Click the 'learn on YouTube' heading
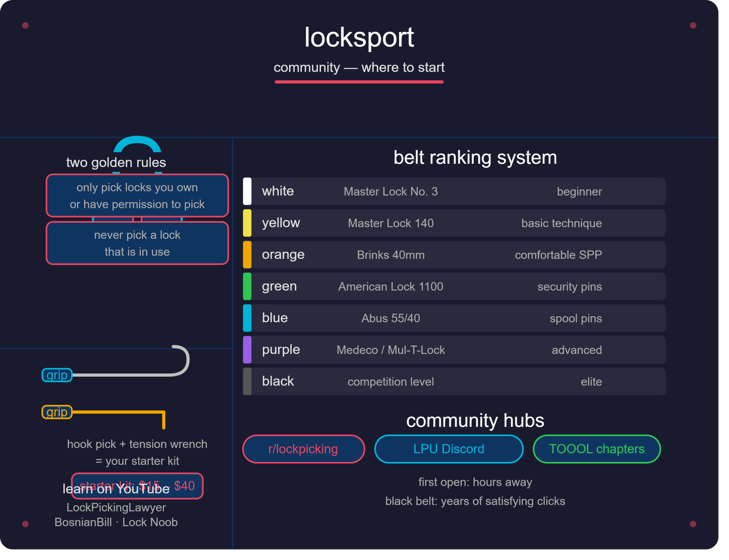The height and width of the screenshot is (560, 729). point(116,489)
